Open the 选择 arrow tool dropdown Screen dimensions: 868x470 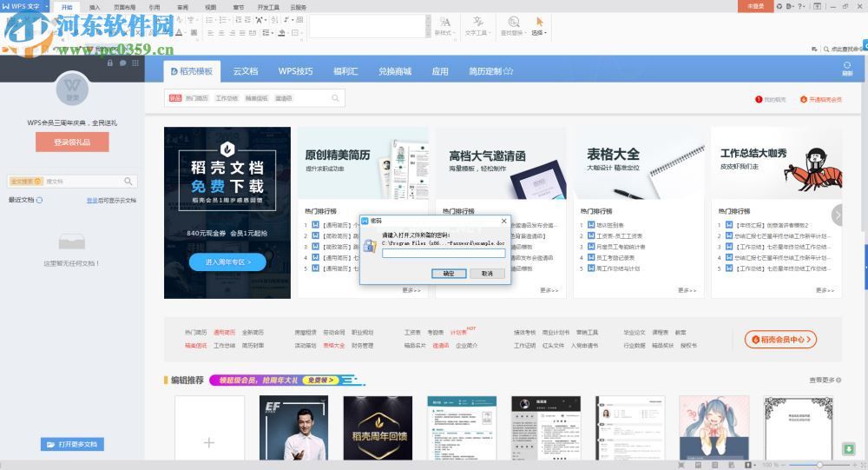pyautogui.click(x=539, y=26)
